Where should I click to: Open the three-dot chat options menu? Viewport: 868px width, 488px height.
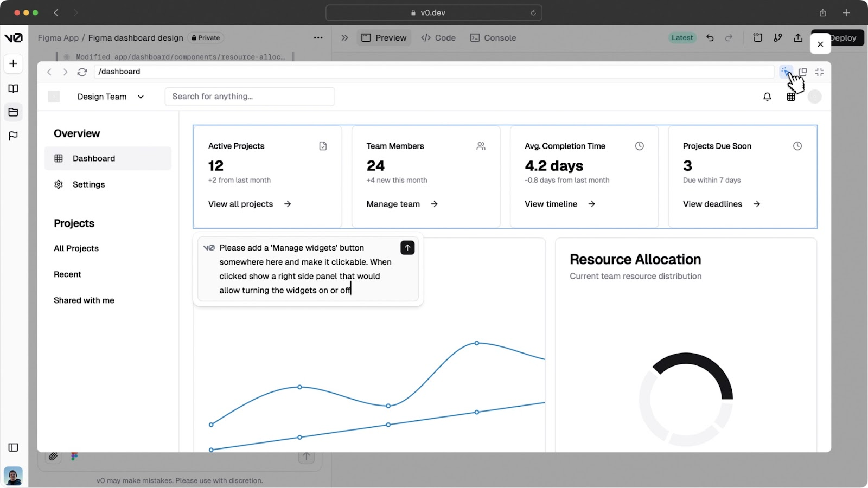[318, 38]
